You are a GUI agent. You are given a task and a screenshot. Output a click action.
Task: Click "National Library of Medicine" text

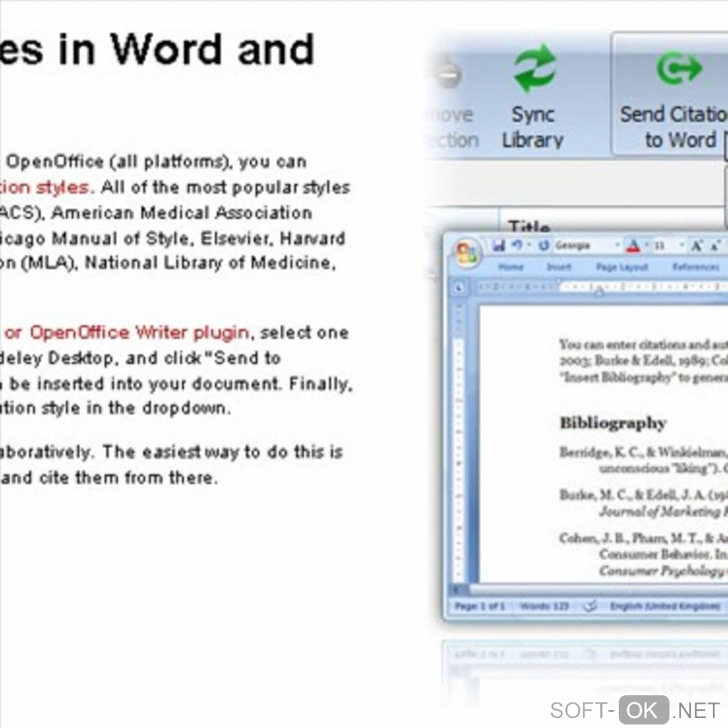coord(209,263)
